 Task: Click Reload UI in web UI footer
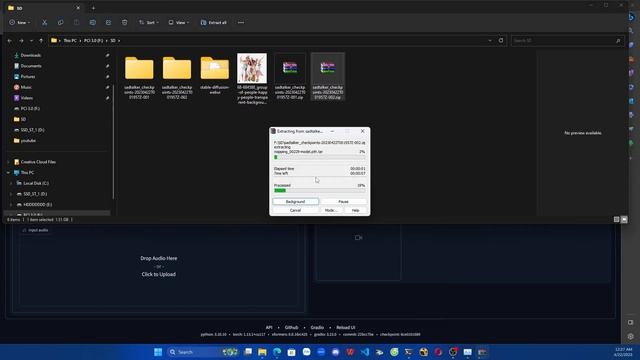pos(346,327)
